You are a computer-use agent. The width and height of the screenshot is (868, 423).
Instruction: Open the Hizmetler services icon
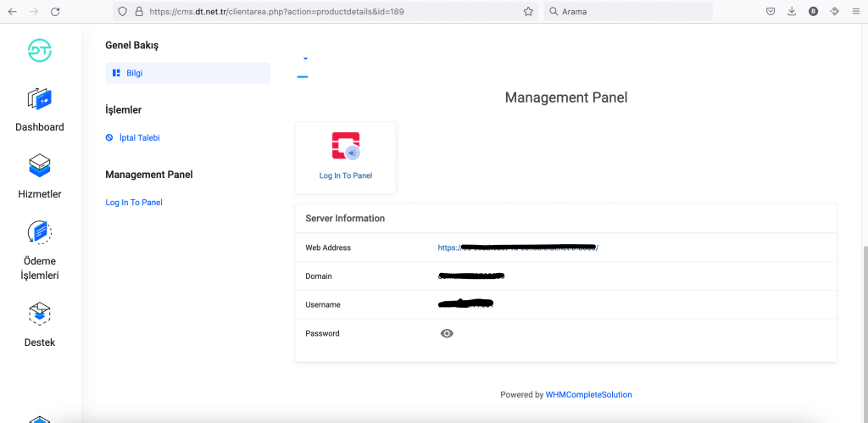coord(40,165)
